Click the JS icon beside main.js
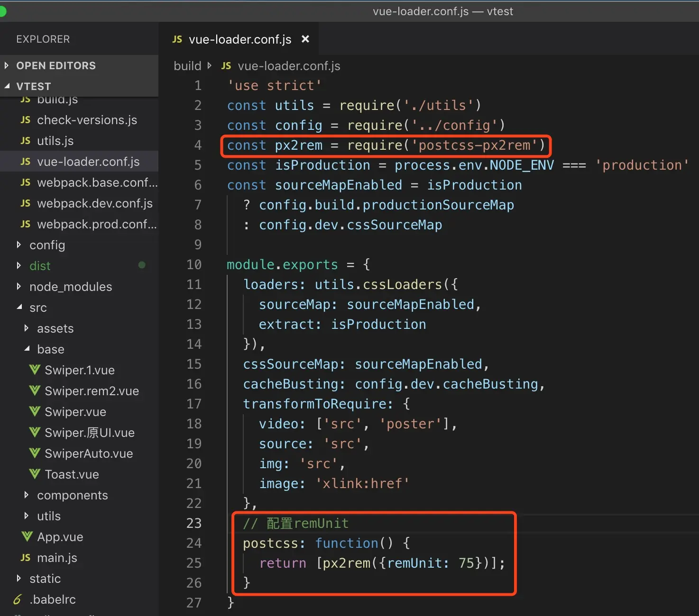The width and height of the screenshot is (699, 616). (26, 558)
